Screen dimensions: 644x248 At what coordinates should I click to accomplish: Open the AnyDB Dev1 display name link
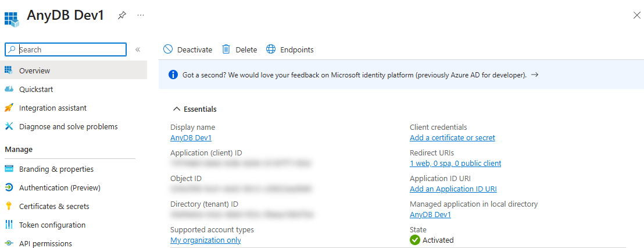coord(191,138)
